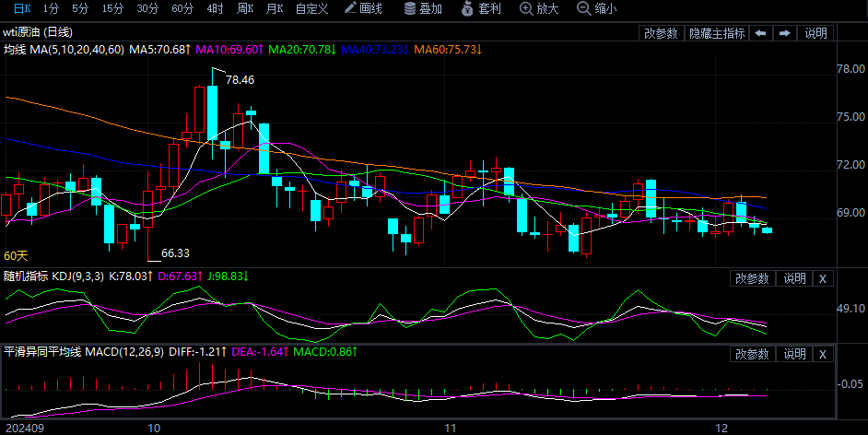Click the 套利 arbitrage icon
Image resolution: width=868 pixels, height=435 pixels.
tap(470, 8)
